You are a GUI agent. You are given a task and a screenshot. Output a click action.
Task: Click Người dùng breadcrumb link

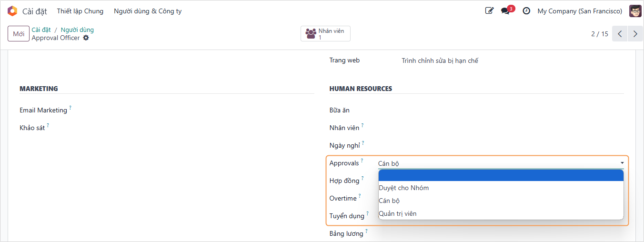pyautogui.click(x=77, y=30)
